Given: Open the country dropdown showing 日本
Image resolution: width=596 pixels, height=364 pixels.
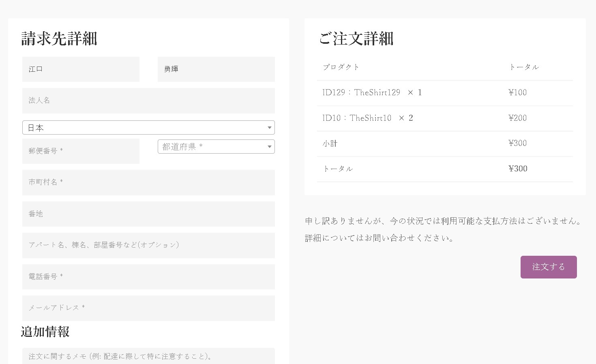Looking at the screenshot, I should (148, 128).
